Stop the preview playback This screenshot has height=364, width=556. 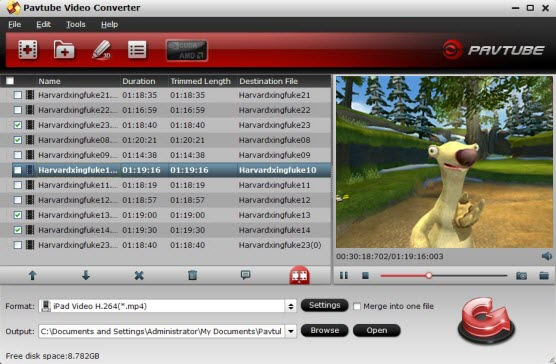[365, 275]
